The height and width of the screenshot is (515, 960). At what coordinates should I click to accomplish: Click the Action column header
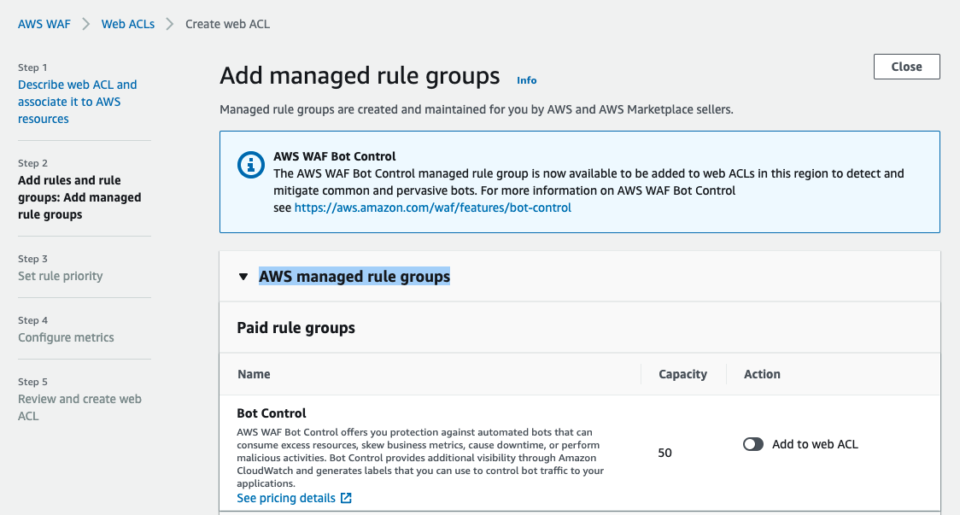(762, 374)
